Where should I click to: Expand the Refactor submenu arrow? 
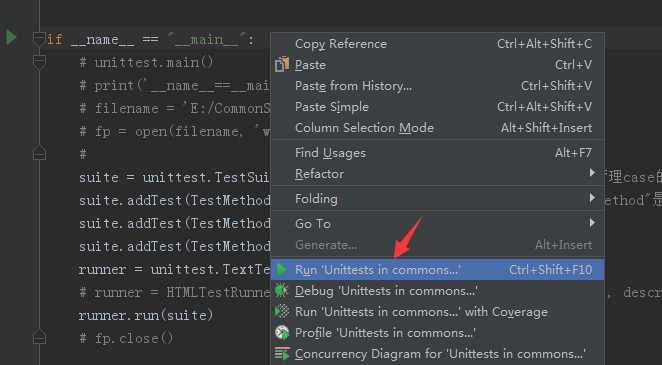pos(592,173)
